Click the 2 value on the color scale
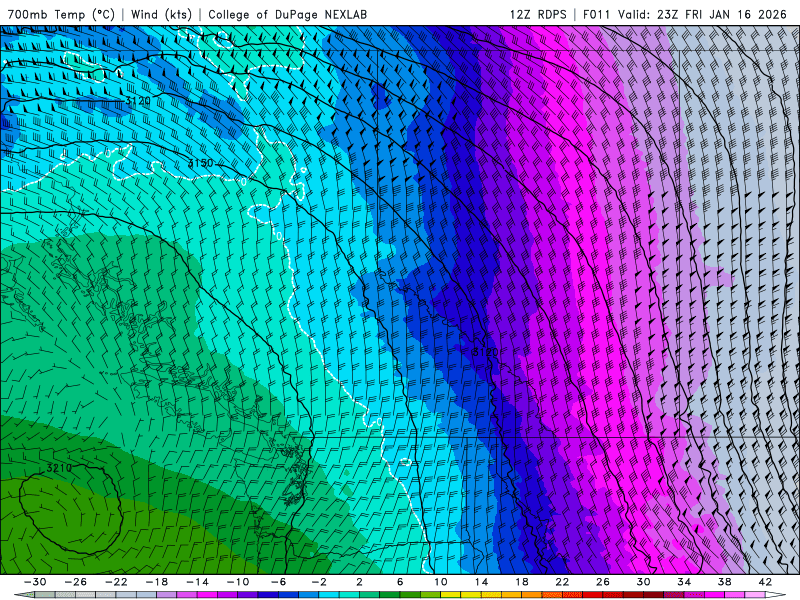 click(x=360, y=582)
